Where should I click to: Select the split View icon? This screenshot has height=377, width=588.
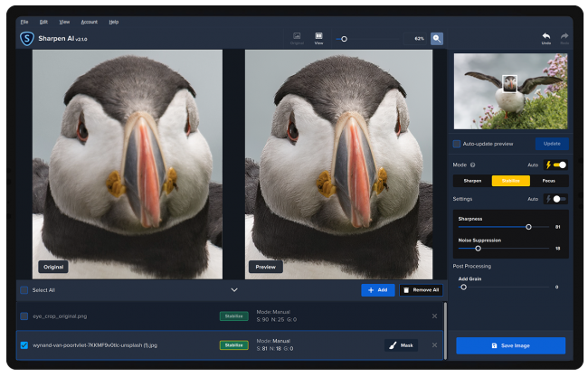point(318,38)
